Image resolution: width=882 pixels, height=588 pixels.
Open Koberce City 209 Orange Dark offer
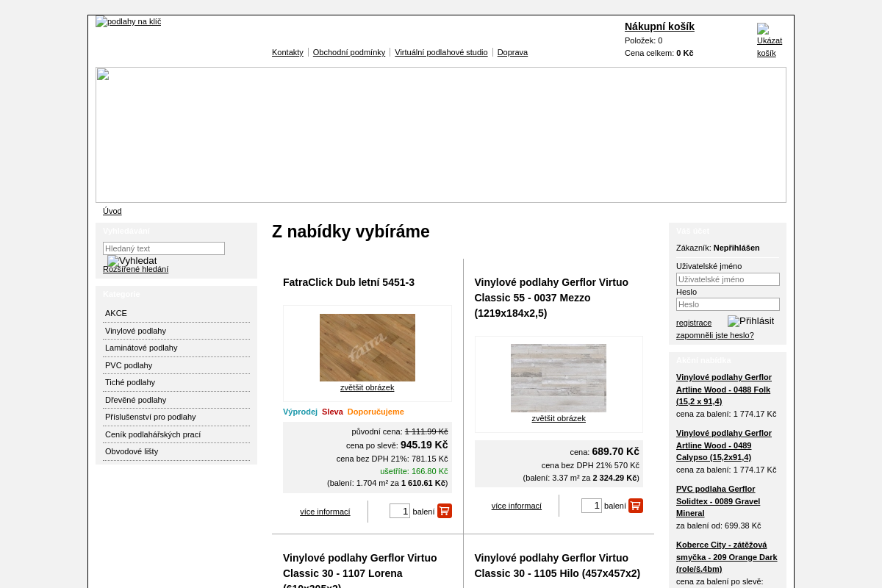[x=726, y=556]
